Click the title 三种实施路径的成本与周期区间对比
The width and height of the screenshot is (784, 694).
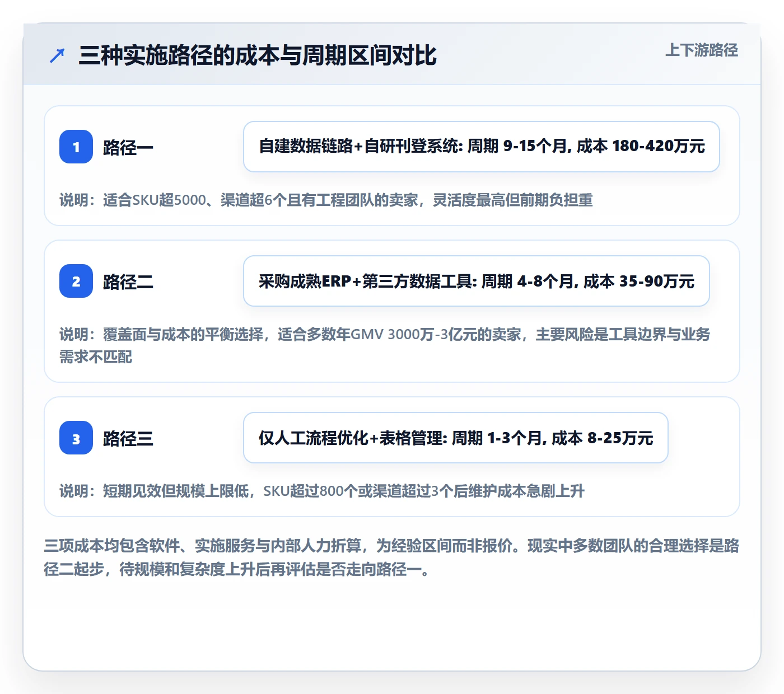[258, 55]
